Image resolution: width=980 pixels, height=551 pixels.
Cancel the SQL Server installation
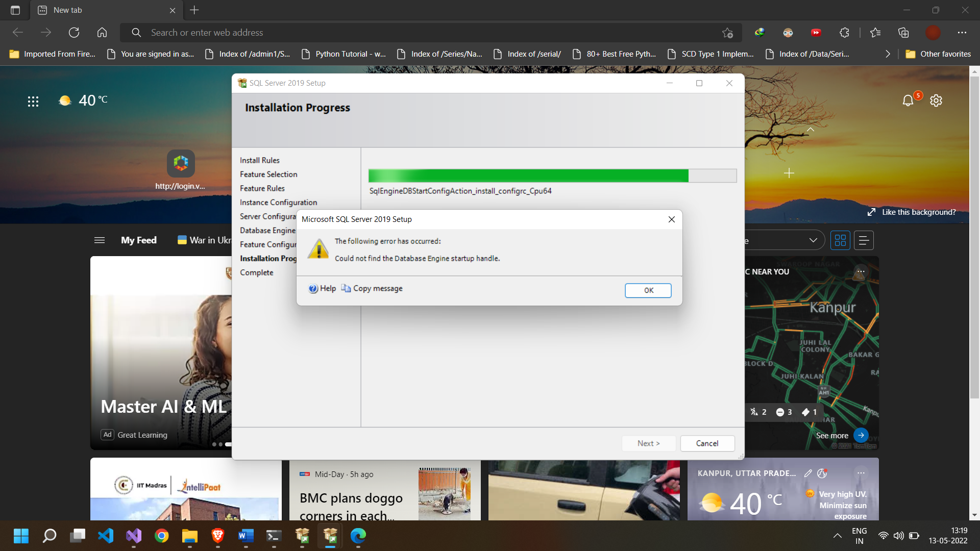[707, 443]
